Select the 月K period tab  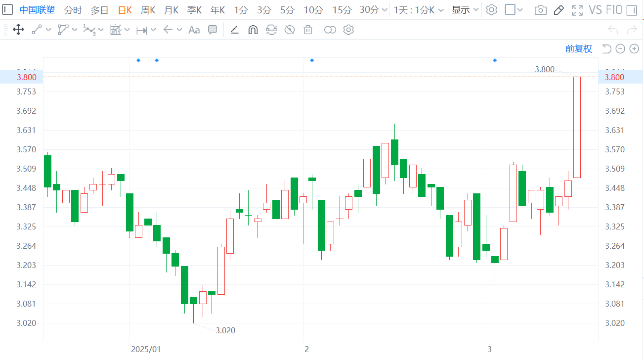(x=171, y=10)
